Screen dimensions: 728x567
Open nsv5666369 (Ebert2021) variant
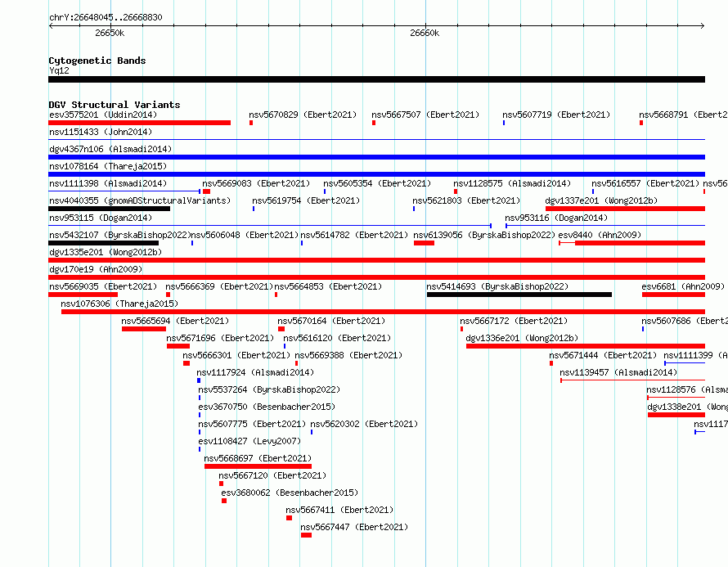[219, 286]
